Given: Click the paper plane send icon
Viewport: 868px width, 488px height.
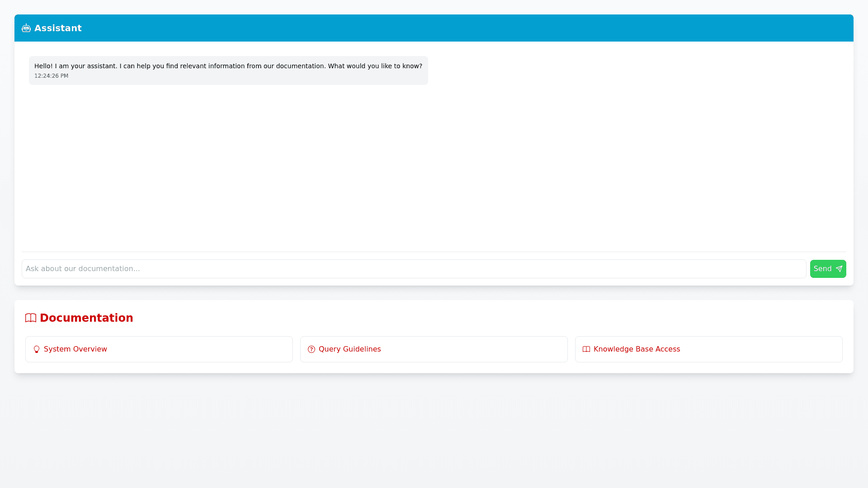Looking at the screenshot, I should (x=839, y=269).
